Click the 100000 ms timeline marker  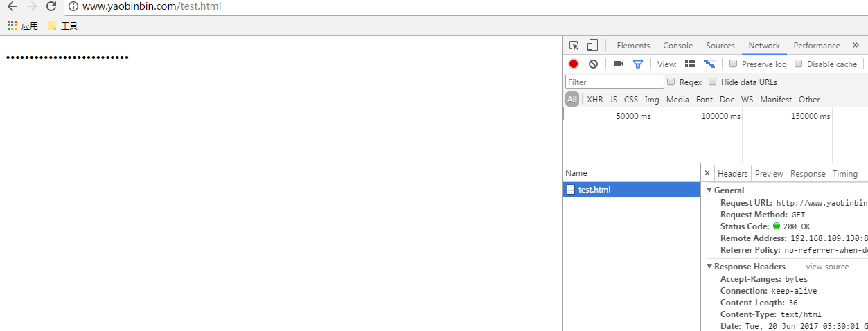tap(720, 116)
